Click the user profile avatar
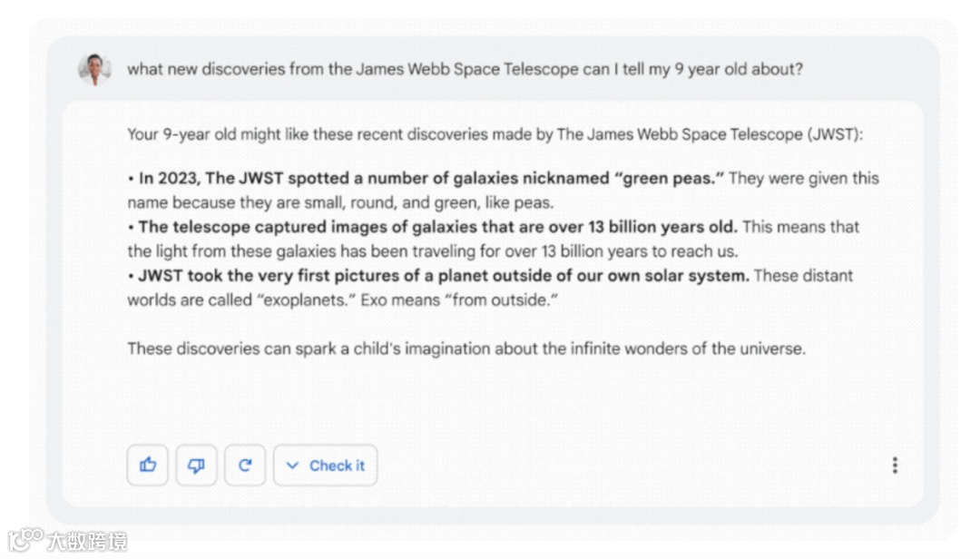 [95, 69]
